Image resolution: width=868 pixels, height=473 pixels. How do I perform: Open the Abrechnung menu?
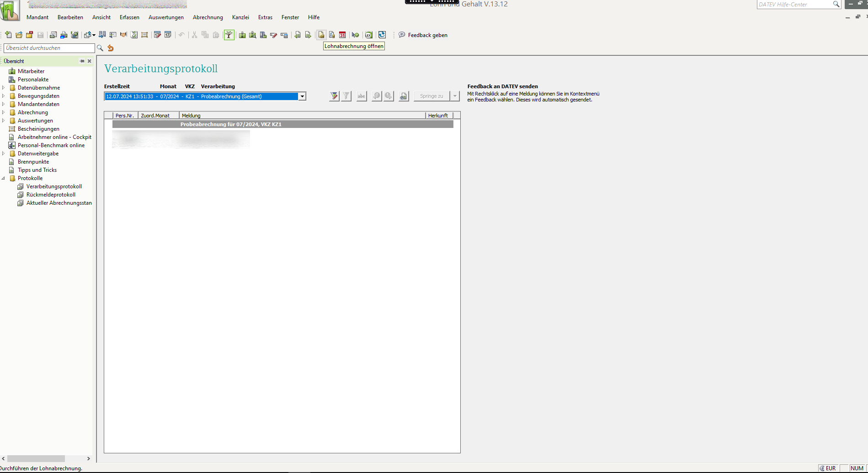point(208,17)
